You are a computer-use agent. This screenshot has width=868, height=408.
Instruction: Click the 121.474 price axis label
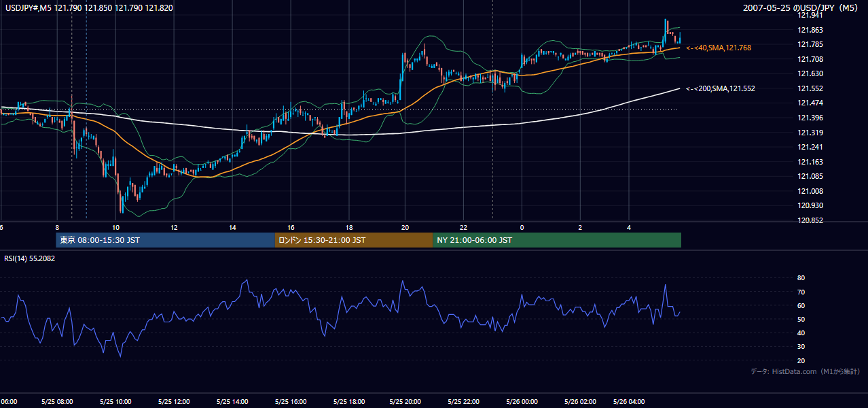tap(810, 103)
